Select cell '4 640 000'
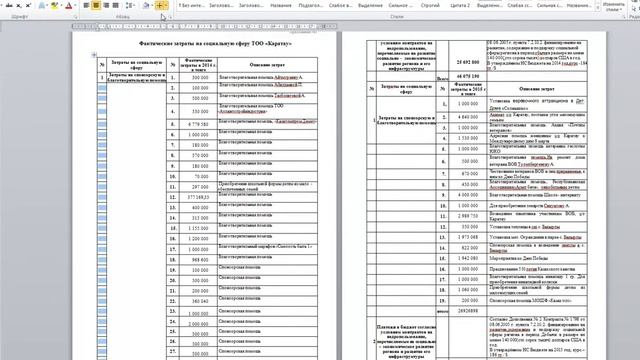The height and width of the screenshot is (360, 640). coord(468,117)
